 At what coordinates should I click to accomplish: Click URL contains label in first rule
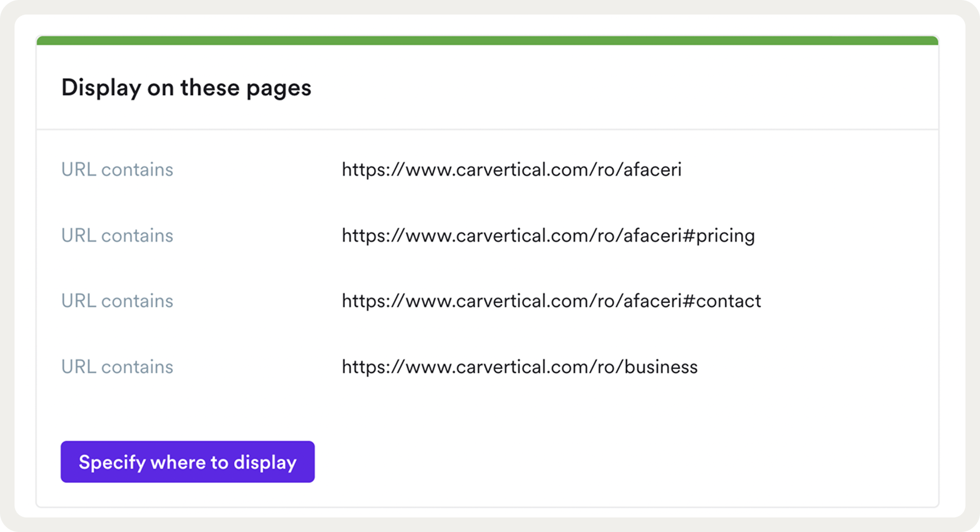[x=117, y=170]
